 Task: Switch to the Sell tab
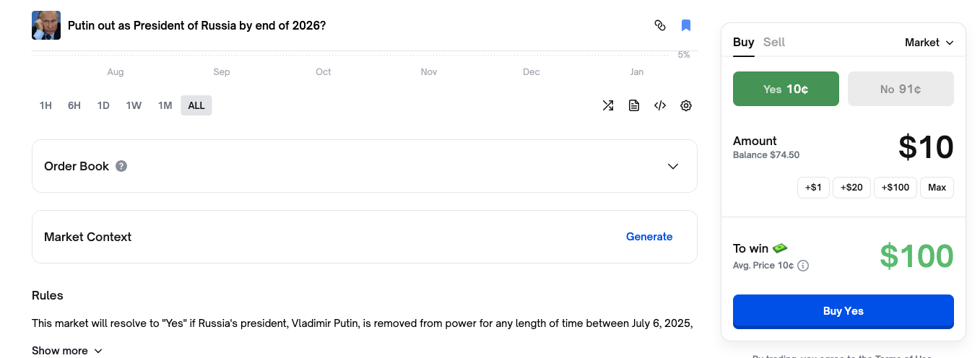774,42
